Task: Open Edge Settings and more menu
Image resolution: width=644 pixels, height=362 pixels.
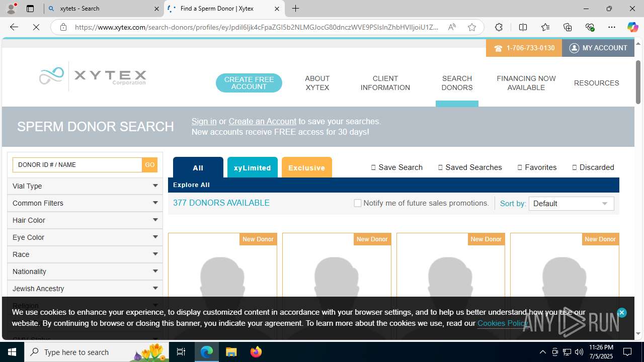Action: [612, 27]
